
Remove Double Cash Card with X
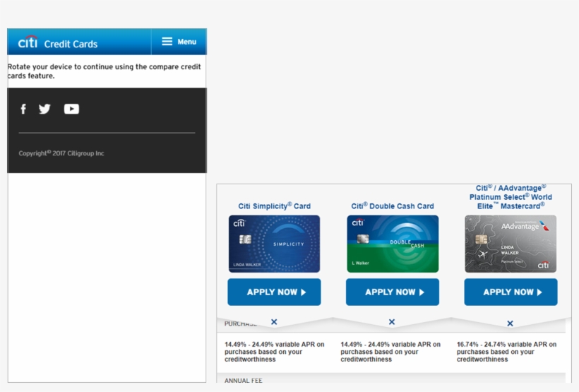tap(392, 322)
